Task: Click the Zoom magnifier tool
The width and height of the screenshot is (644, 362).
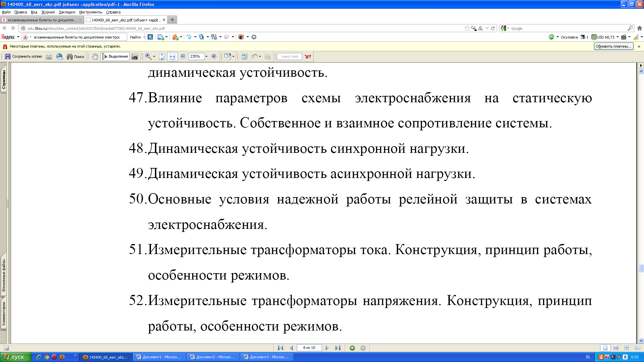Action: click(148, 57)
